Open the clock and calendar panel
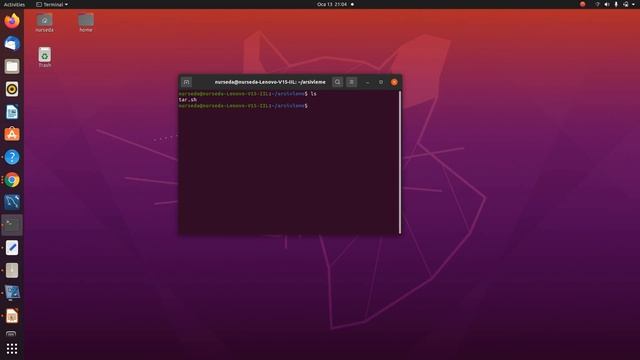Image resolution: width=640 pixels, height=360 pixels. 332,4
